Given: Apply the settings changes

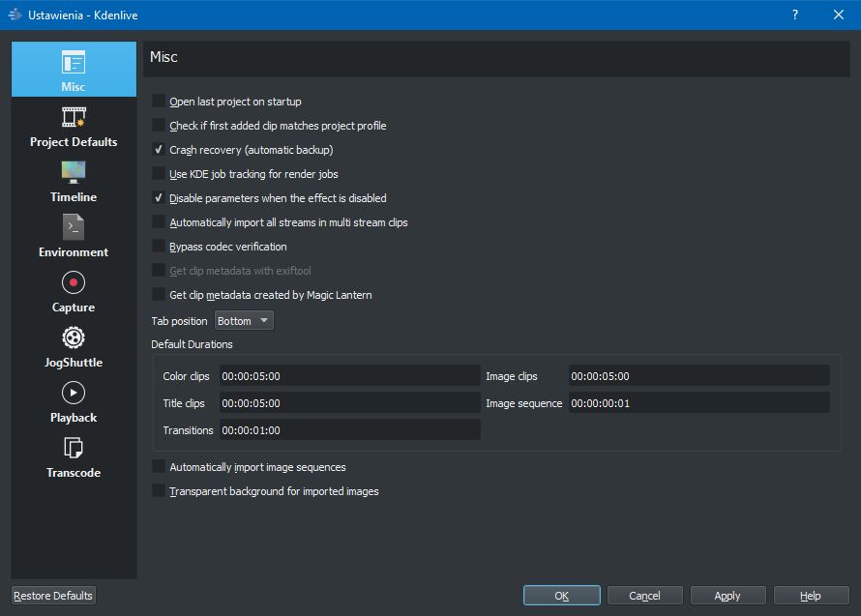Looking at the screenshot, I should tap(727, 595).
